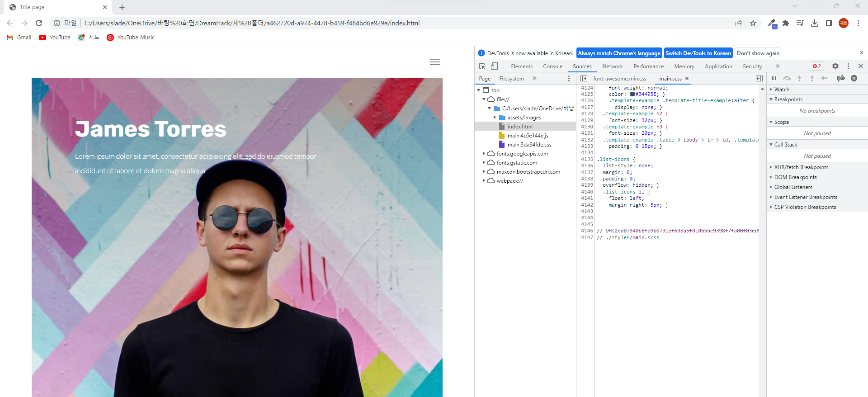The image size is (868, 397).
Task: Click the #34495E color swatch in code
Action: tap(632, 94)
